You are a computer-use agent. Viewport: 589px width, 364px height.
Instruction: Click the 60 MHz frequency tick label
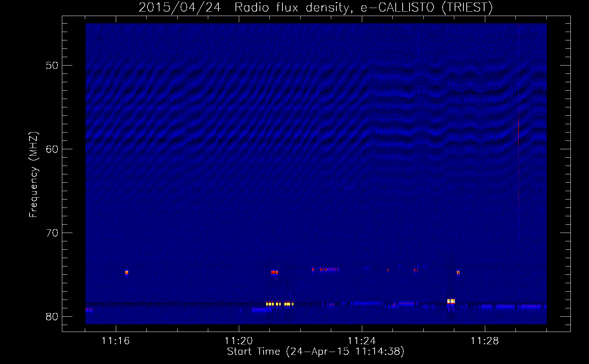pos(52,149)
